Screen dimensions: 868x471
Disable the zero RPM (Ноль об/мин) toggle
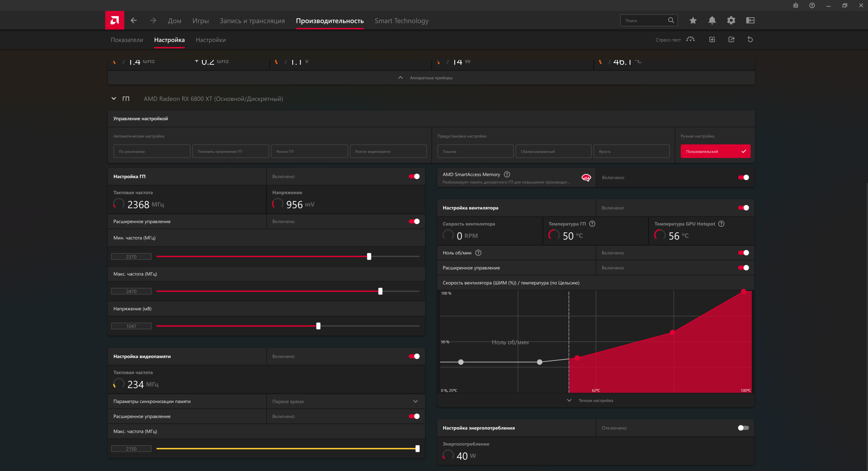(743, 253)
